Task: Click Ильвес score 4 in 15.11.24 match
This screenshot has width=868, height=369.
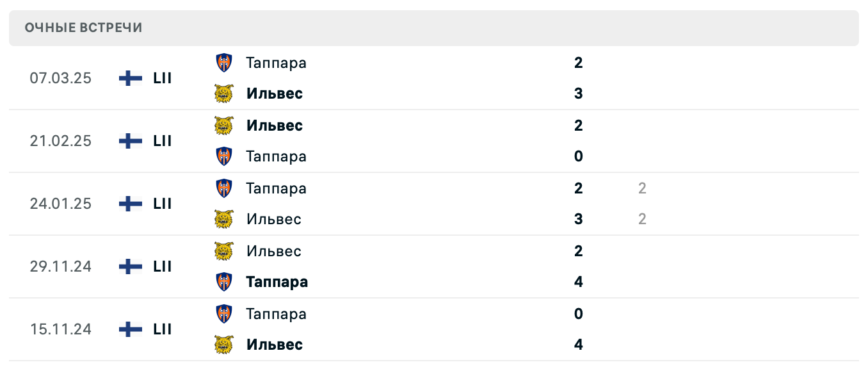Action: [579, 345]
